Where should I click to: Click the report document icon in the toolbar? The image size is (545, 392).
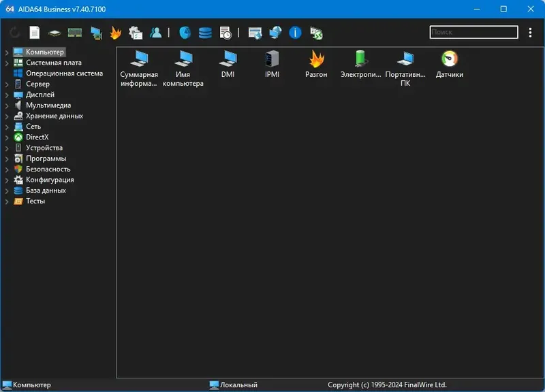click(34, 32)
